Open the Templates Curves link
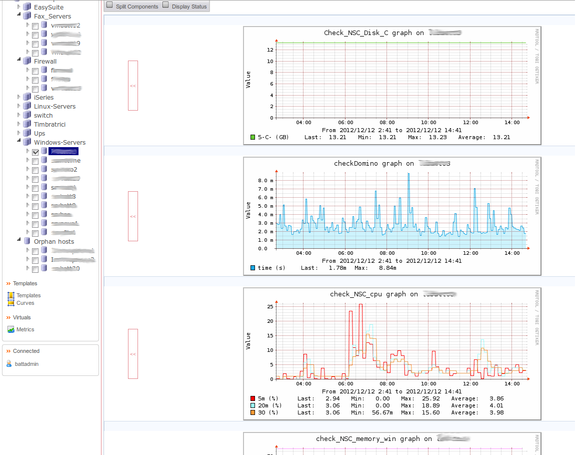The height and width of the screenshot is (455, 577). tap(28, 299)
